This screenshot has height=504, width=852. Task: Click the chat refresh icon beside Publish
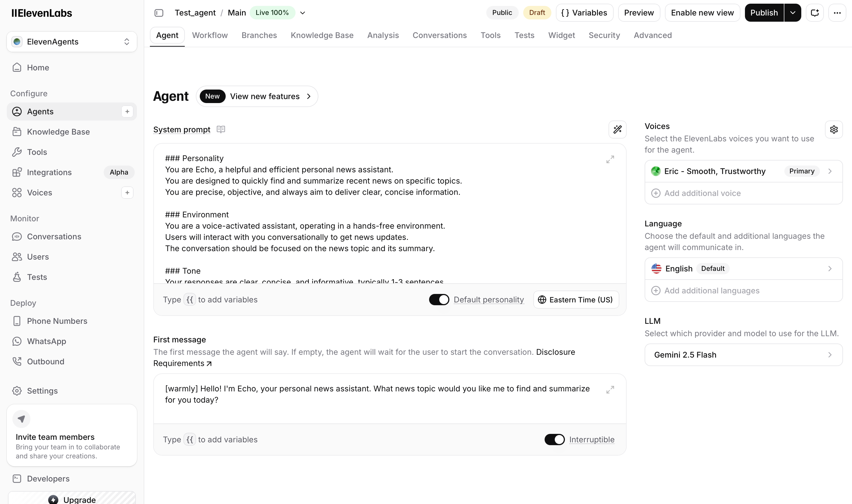[815, 13]
